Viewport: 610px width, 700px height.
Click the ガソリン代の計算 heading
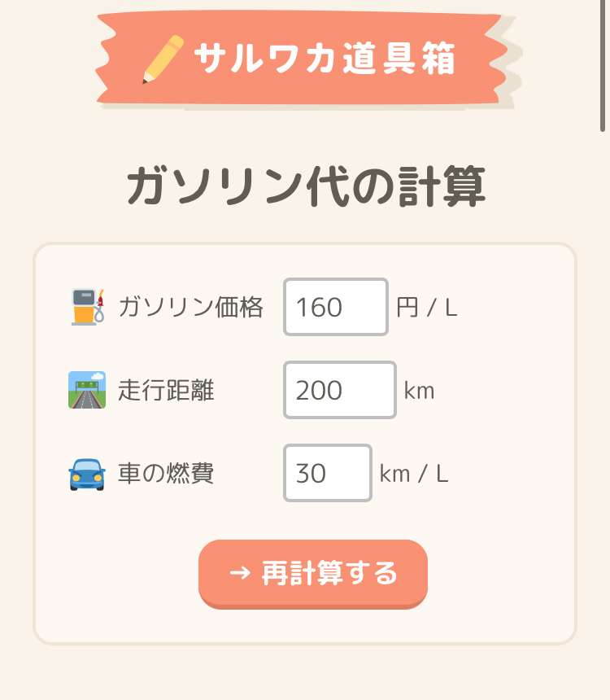[x=306, y=187]
